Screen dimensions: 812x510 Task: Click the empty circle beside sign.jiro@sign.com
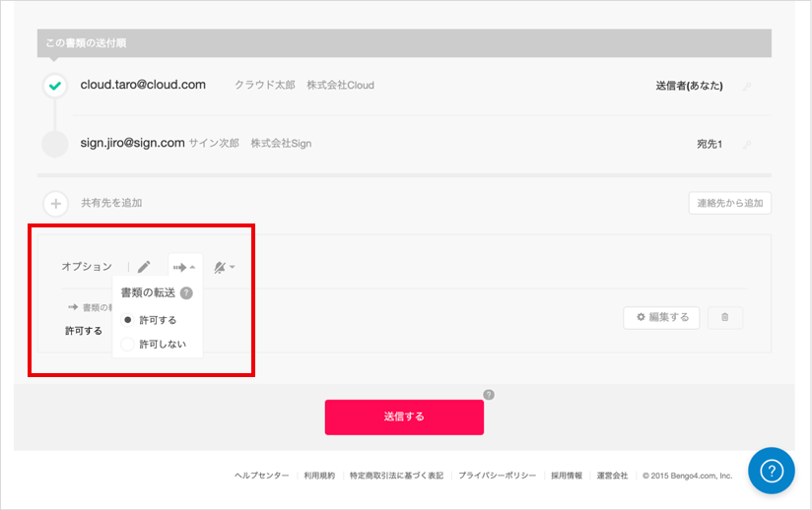coord(55,145)
